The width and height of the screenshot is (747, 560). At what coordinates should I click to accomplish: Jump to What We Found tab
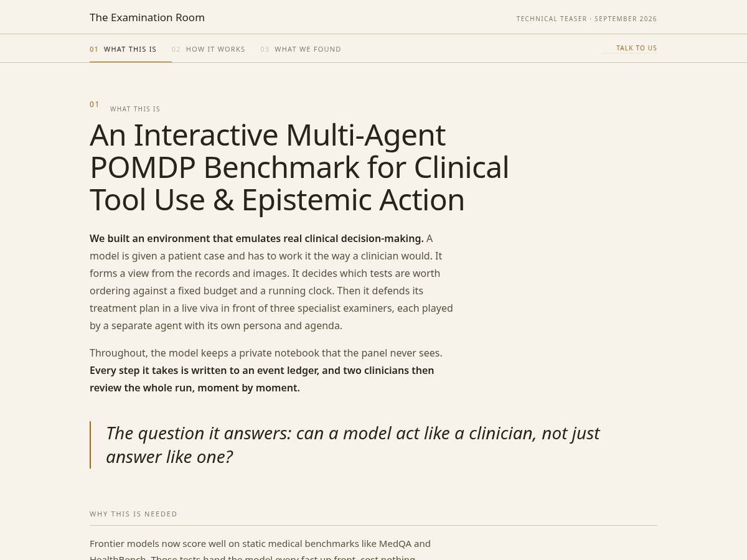tap(301, 49)
